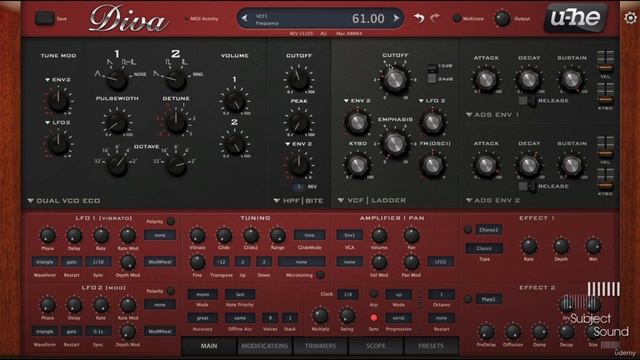
Task: Click the Effect 1 Wet knob
Action: pos(593,246)
